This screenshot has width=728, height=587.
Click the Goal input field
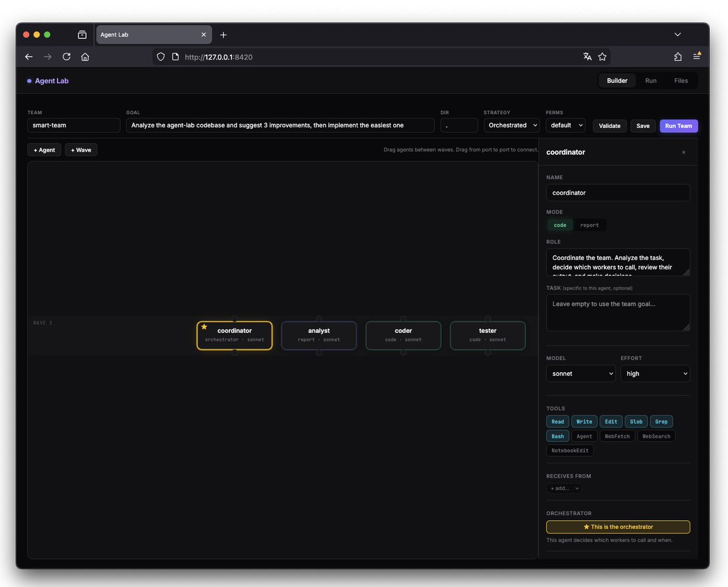[280, 125]
